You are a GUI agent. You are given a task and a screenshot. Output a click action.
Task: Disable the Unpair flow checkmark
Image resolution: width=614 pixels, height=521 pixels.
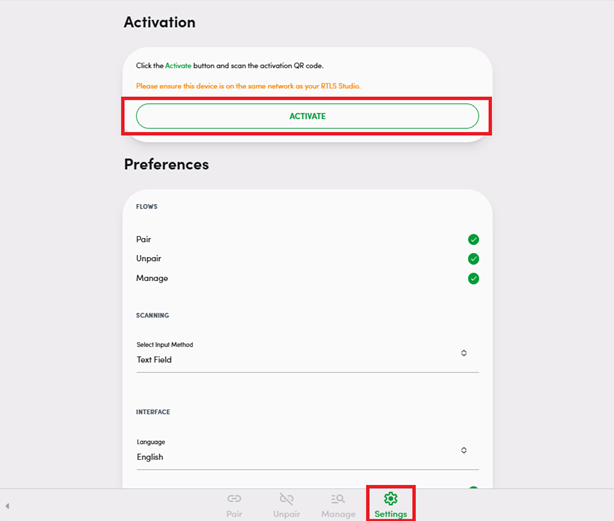tap(473, 259)
